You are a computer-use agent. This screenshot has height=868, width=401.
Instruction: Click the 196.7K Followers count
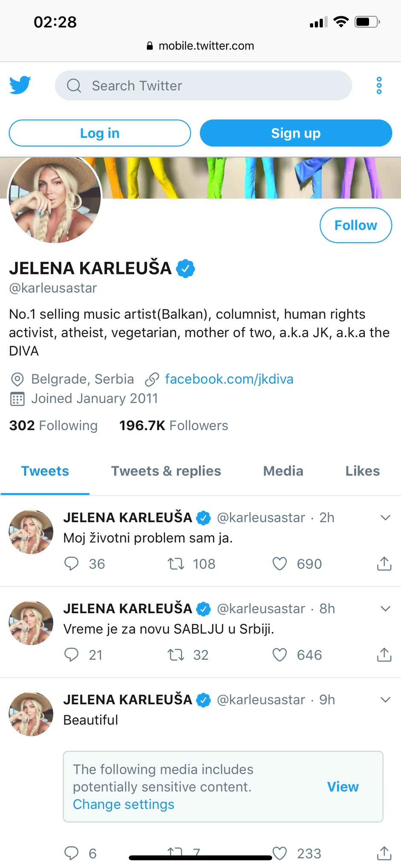pyautogui.click(x=173, y=425)
